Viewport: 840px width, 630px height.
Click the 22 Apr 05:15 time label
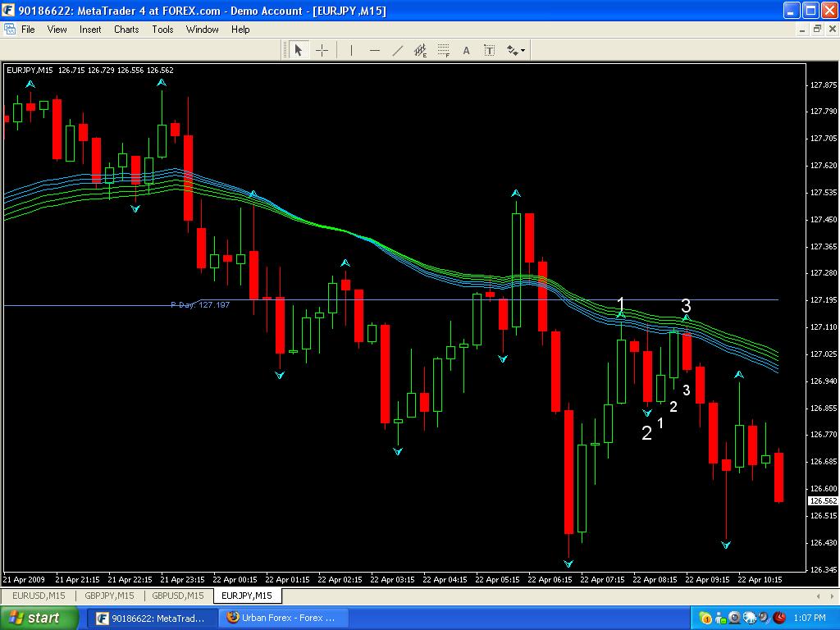coord(497,580)
